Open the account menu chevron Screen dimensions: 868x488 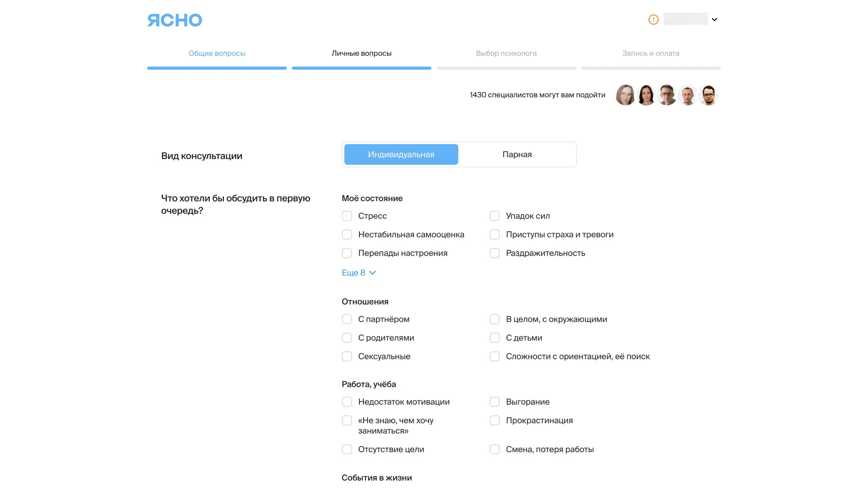[714, 20]
